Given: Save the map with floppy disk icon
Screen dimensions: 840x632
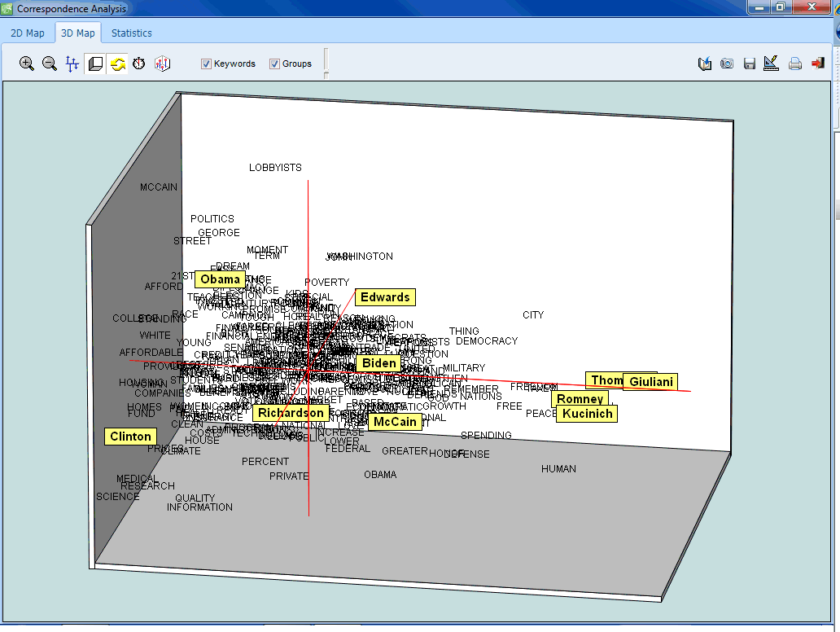Looking at the screenshot, I should click(750, 64).
